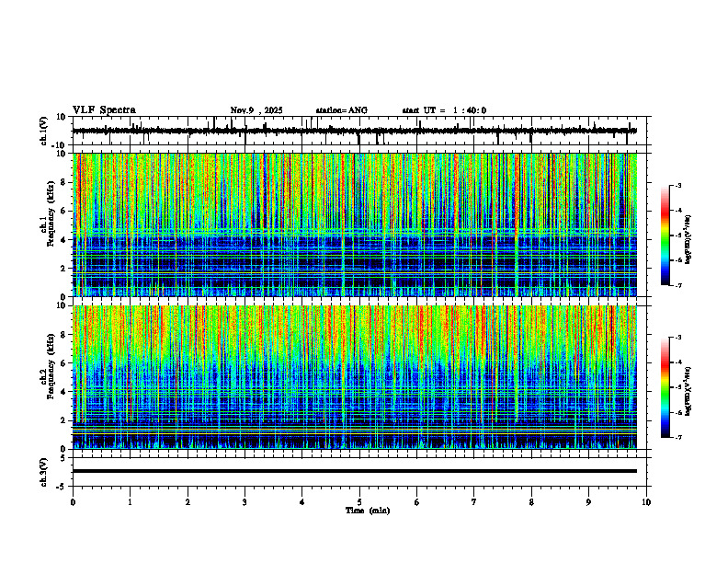Click the 'start UT = 1 : 40: 0' text
This screenshot has height=563, width=728.
[x=444, y=110]
